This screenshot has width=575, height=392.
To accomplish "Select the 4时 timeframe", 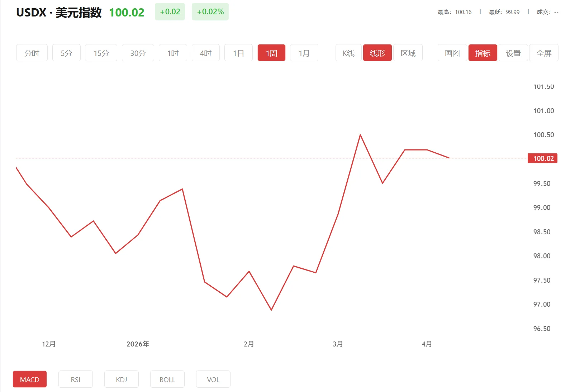I will pyautogui.click(x=205, y=53).
